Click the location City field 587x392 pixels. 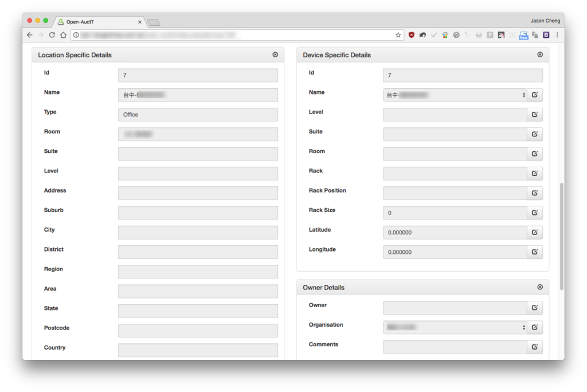tap(198, 233)
